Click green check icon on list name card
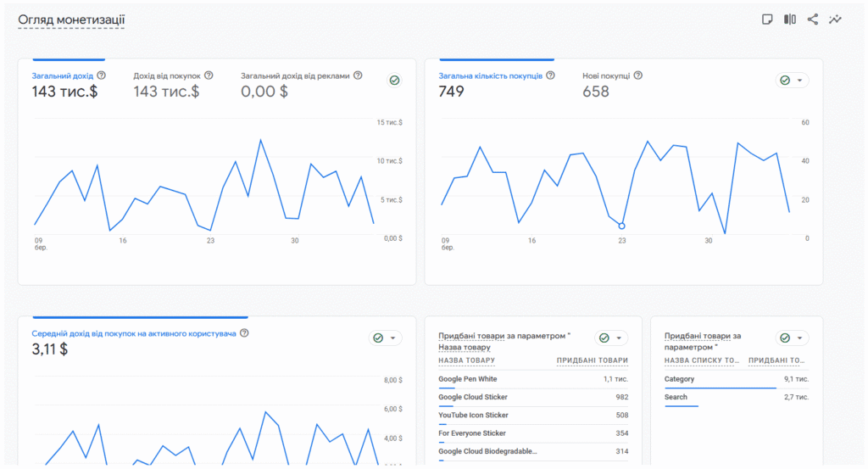 click(x=785, y=338)
